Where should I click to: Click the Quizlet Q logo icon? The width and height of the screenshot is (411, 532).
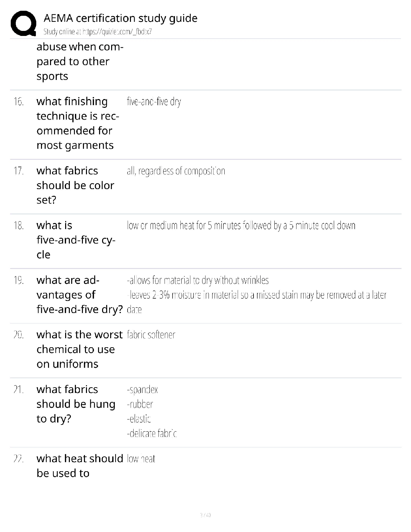coord(24,23)
